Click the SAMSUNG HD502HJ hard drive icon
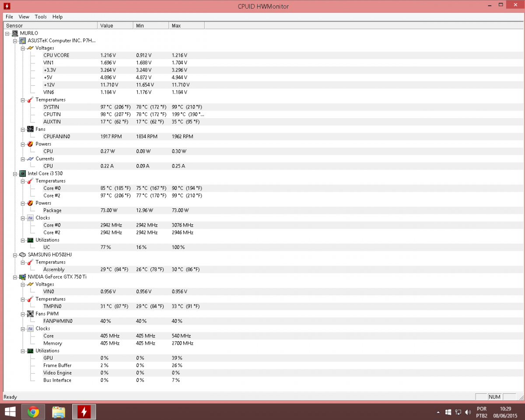Image resolution: width=525 pixels, height=420 pixels. 22,255
